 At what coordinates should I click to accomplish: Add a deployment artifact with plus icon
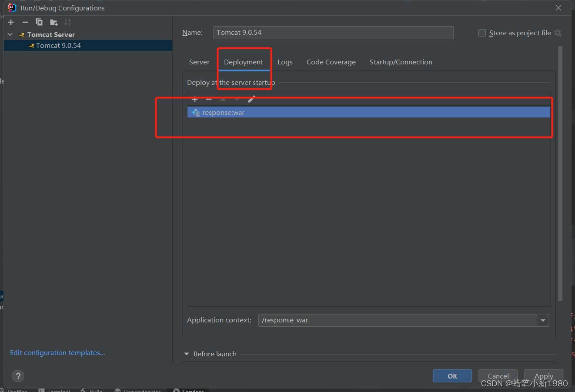tap(195, 99)
